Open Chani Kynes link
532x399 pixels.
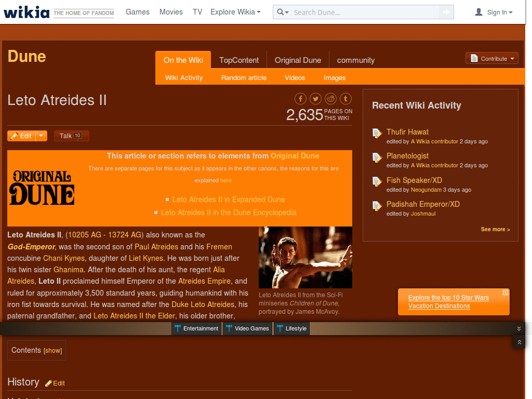tap(64, 258)
